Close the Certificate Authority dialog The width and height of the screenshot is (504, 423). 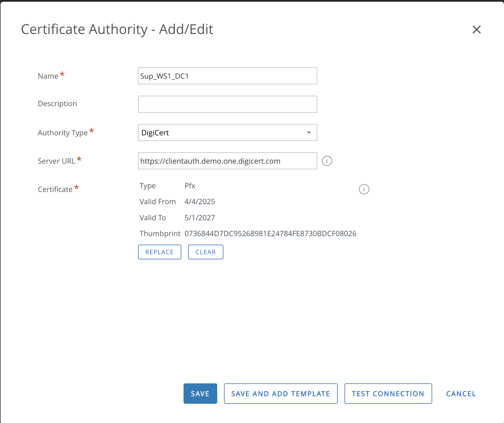click(477, 29)
